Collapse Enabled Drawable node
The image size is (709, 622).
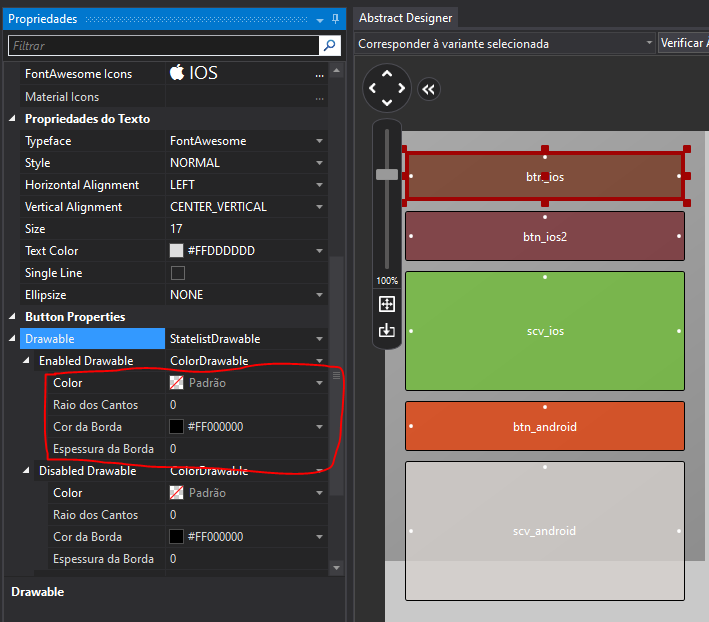pos(26,360)
